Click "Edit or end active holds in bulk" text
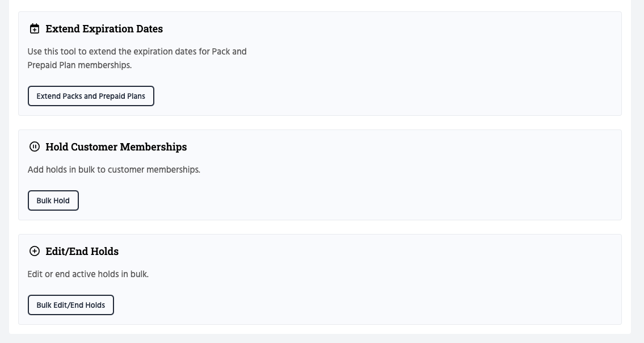The image size is (644, 343). [88, 274]
